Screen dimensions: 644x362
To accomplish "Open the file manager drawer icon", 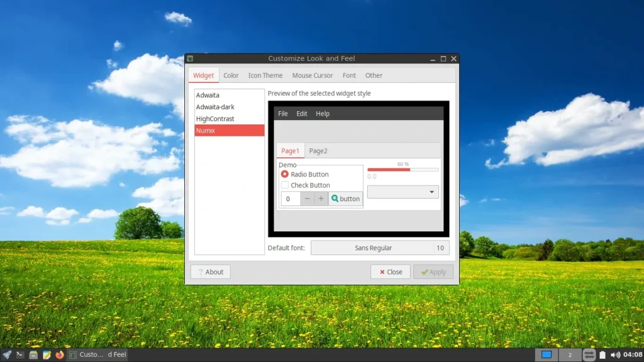I will click(33, 354).
